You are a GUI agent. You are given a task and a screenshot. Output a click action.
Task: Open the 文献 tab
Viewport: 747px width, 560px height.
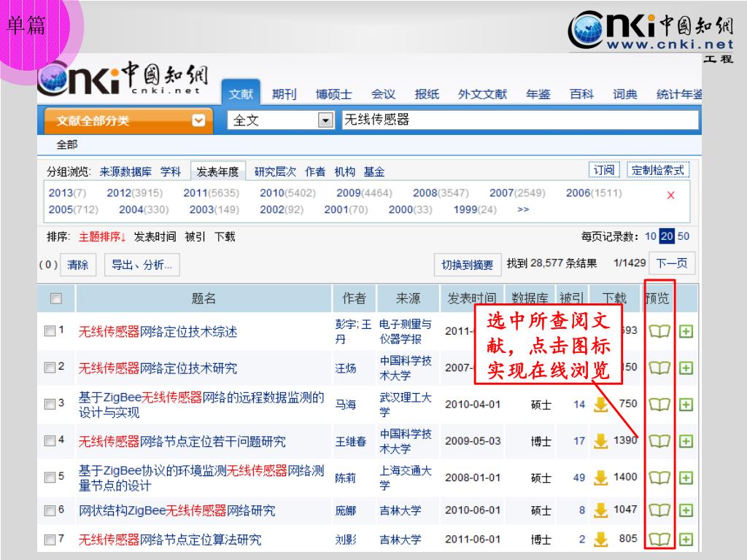(x=241, y=94)
